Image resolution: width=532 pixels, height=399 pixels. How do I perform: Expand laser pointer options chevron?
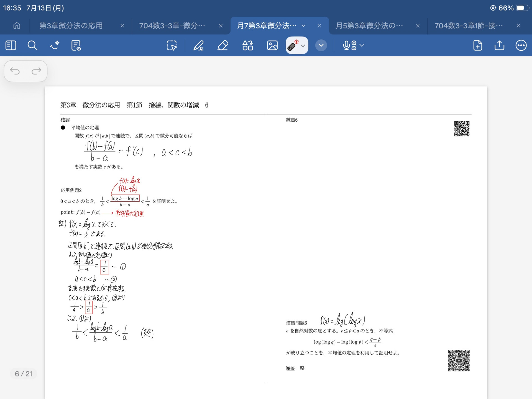[303, 46]
